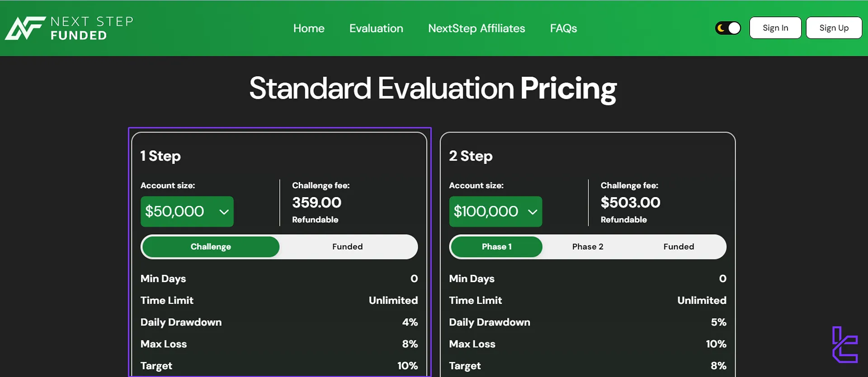Click the NextStep Affiliates link
This screenshot has width=868, height=377.
click(x=476, y=28)
